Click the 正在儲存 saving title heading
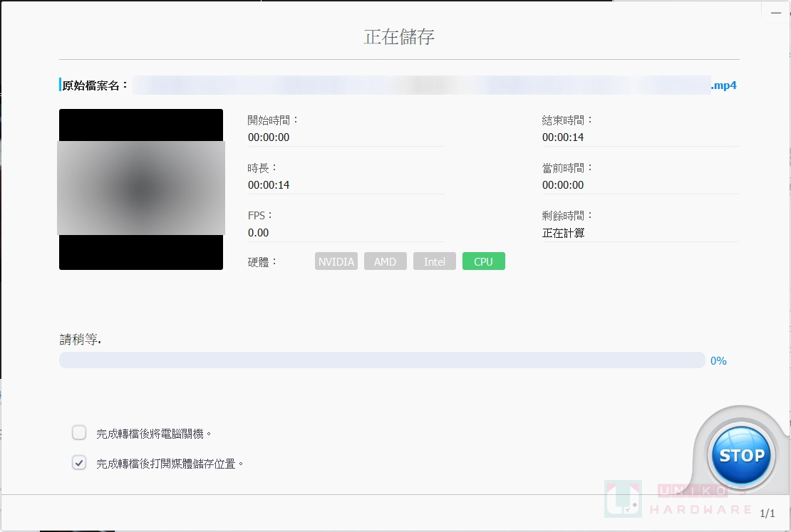The width and height of the screenshot is (791, 532). (399, 37)
